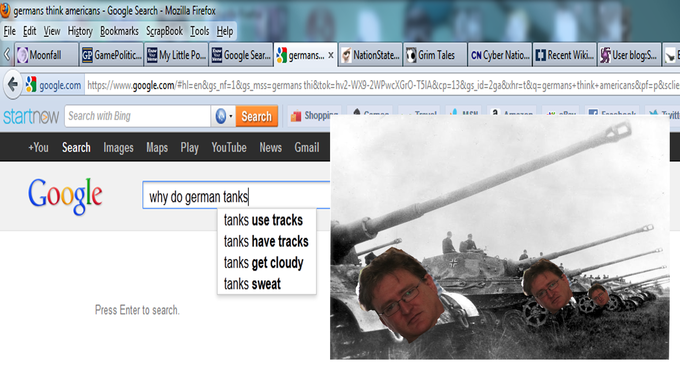Click the Google search box
This screenshot has width=680, height=383.
(237, 196)
